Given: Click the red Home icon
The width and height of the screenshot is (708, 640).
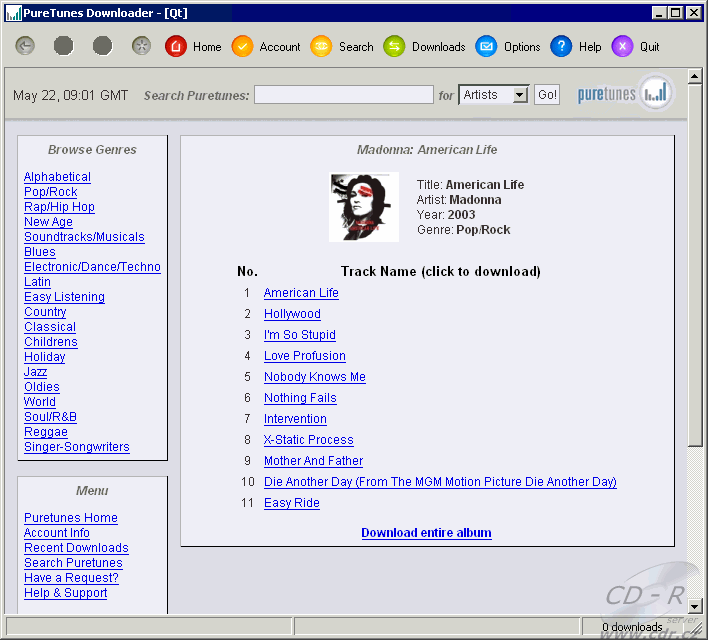Looking at the screenshot, I should point(176,46).
